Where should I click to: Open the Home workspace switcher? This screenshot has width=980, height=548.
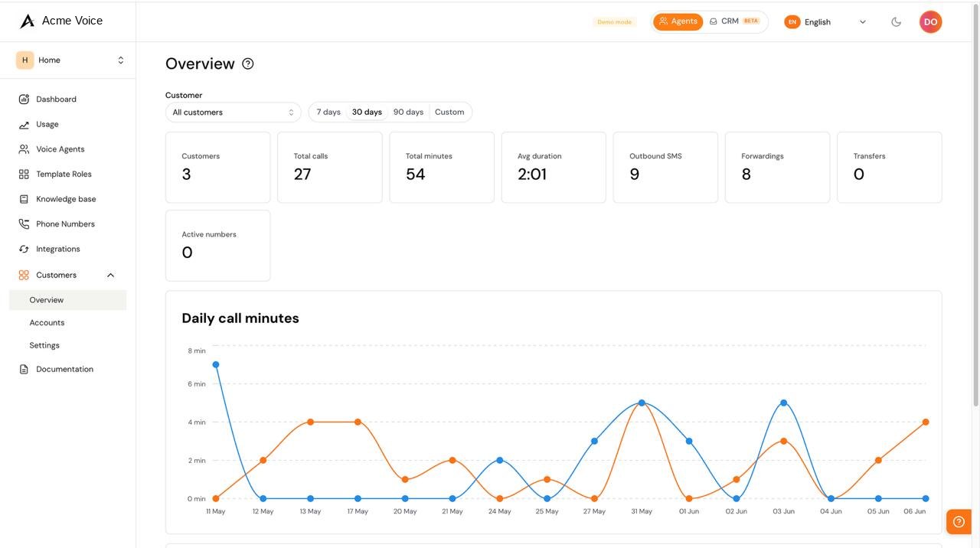(x=70, y=60)
